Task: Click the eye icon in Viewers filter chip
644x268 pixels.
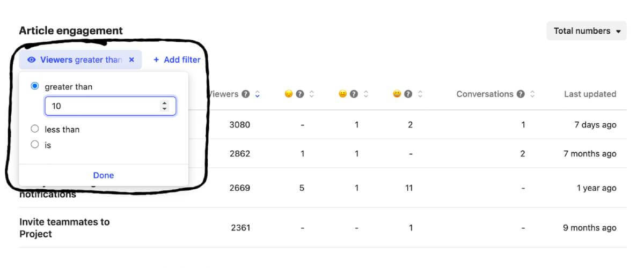Action: click(x=32, y=60)
